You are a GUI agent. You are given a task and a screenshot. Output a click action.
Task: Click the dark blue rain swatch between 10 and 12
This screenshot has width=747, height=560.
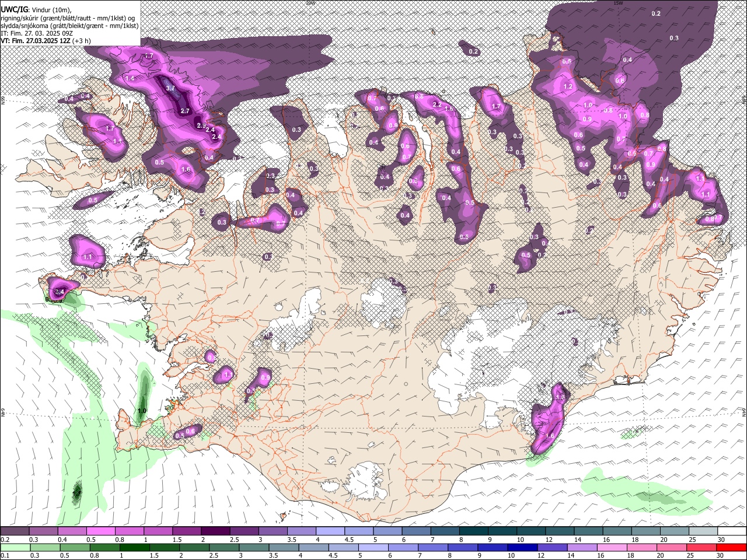[x=522, y=547]
